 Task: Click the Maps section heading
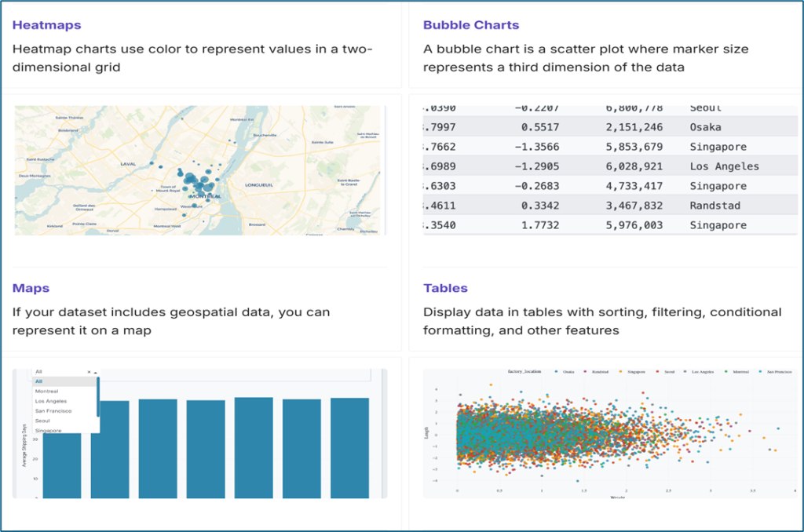pyautogui.click(x=31, y=288)
